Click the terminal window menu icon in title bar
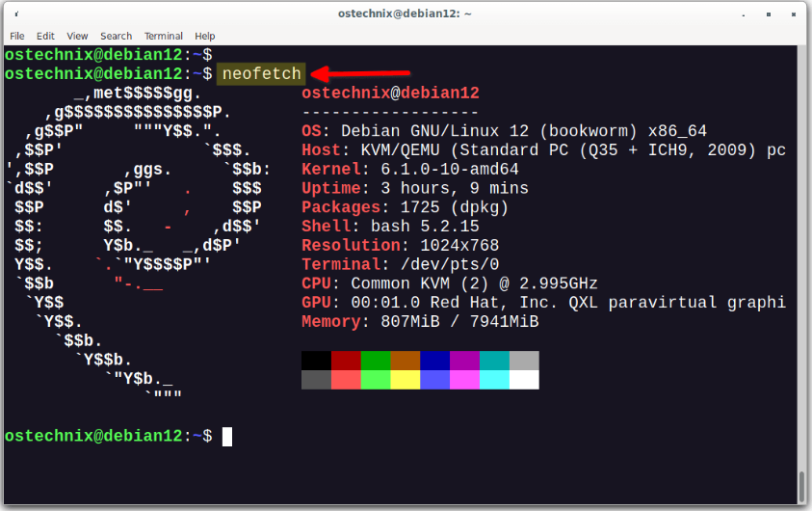The width and height of the screenshot is (812, 511). click(x=16, y=14)
